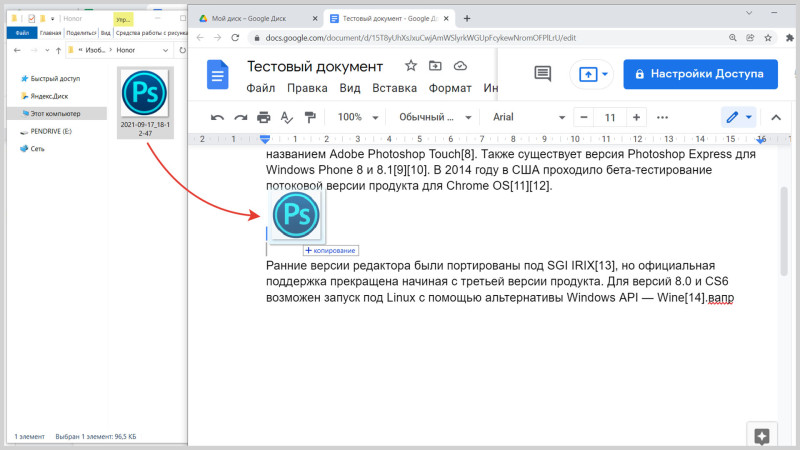The height and width of the screenshot is (450, 800).
Task: Open comment history icon
Action: coord(542,74)
